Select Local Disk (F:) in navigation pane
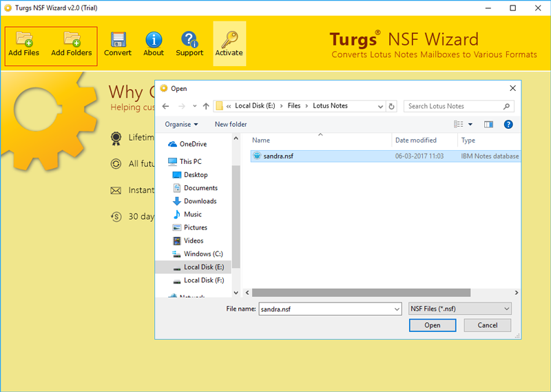 coord(204,280)
